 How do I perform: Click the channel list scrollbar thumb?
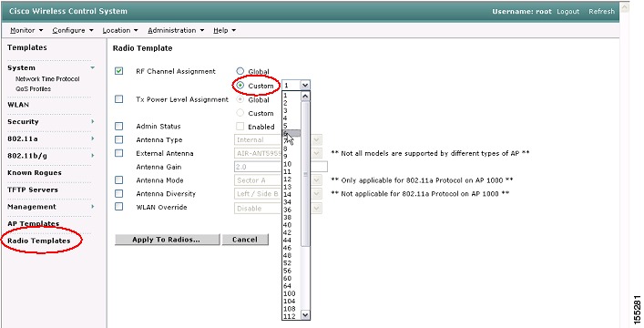pos(305,173)
